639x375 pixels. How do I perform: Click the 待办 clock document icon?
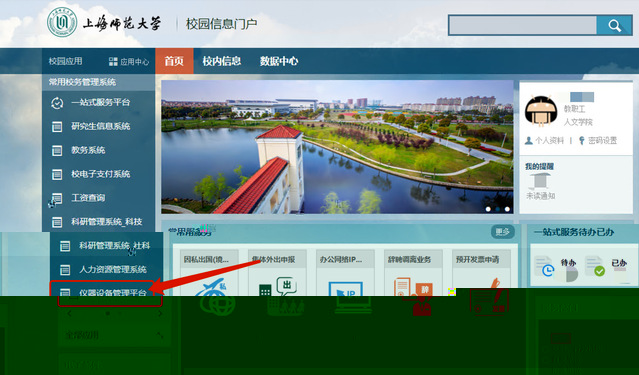(545, 266)
